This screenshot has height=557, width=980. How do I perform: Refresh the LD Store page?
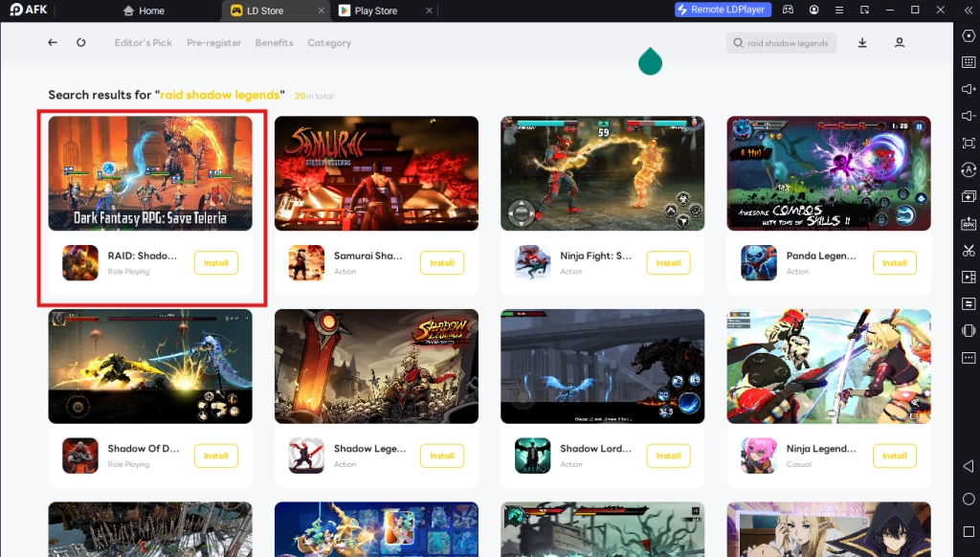(x=81, y=42)
